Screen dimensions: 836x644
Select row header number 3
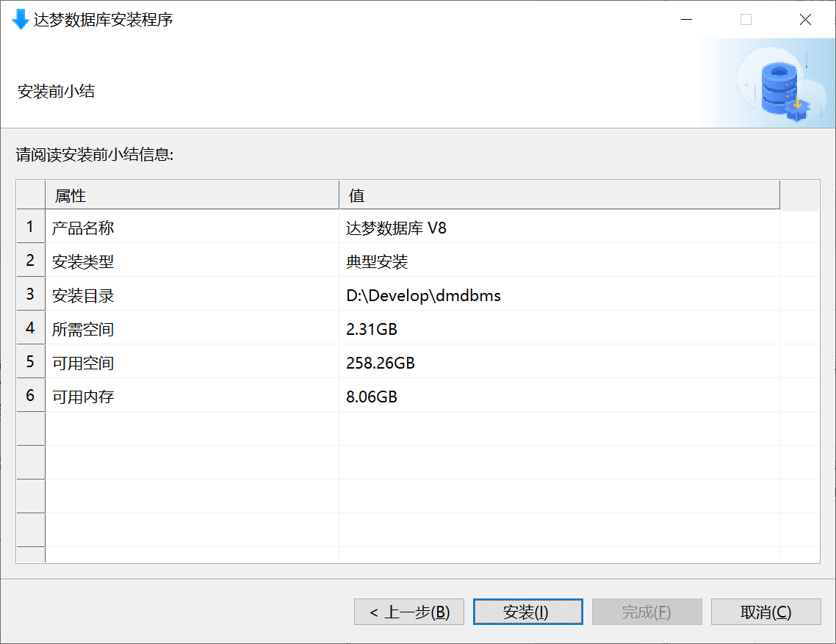[x=30, y=294]
